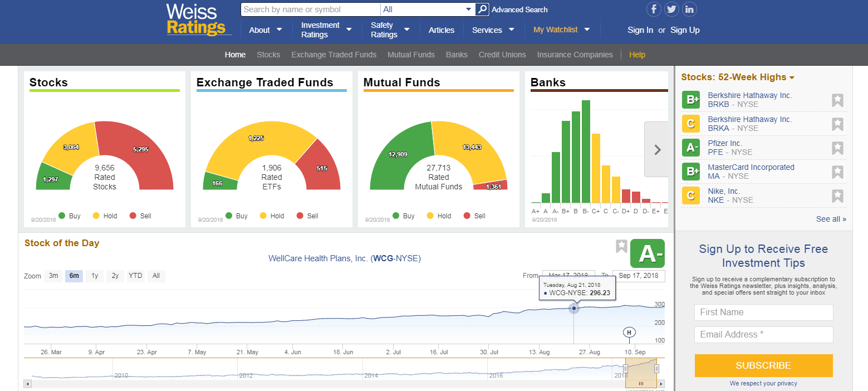Bookmark WellCare stock of the day star

(621, 247)
